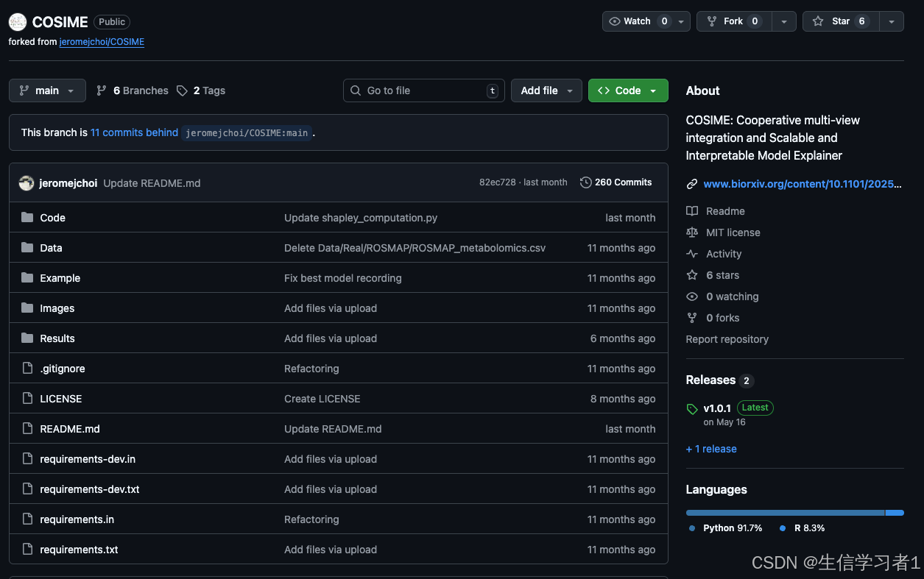The width and height of the screenshot is (924, 579).
Task: Click the .gitignore file icon
Action: point(27,369)
